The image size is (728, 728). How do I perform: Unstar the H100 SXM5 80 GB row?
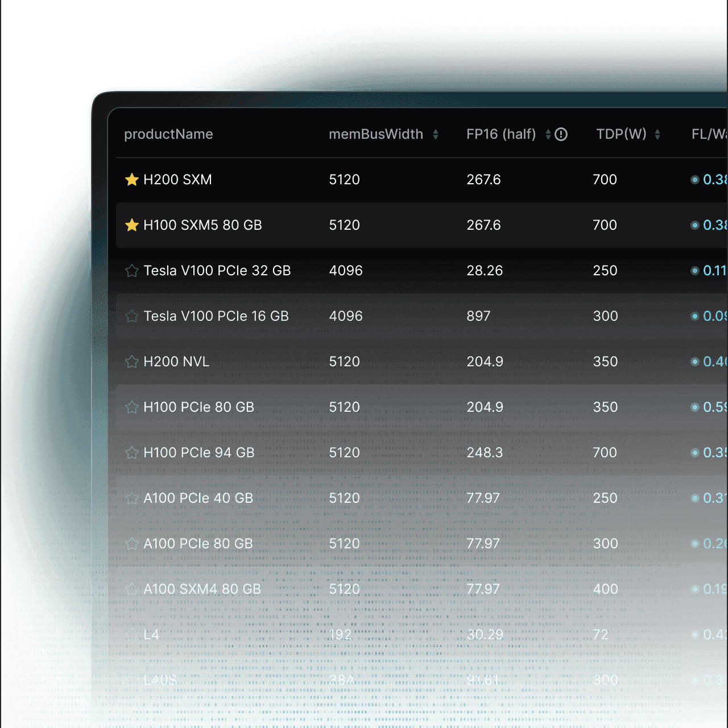click(x=132, y=225)
